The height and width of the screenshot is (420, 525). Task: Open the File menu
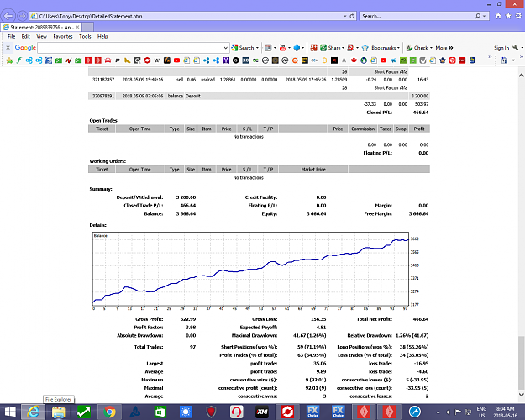pos(12,36)
